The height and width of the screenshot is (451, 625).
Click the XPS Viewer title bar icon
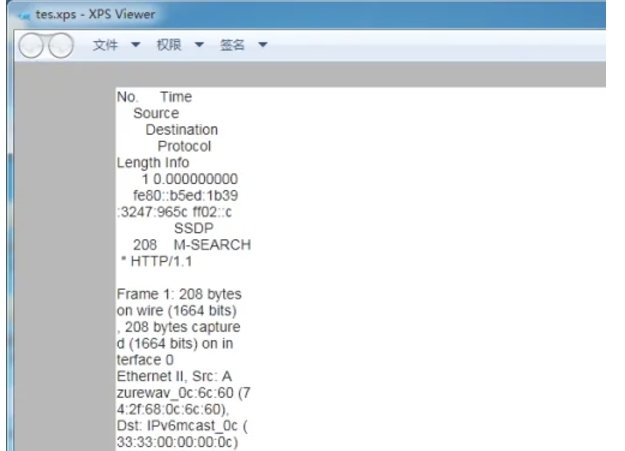tap(24, 16)
